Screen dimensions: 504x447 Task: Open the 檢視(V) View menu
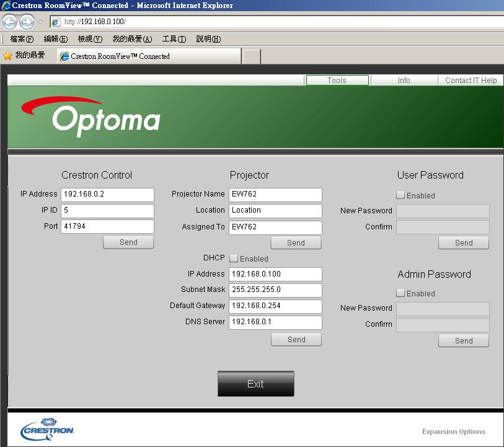pyautogui.click(x=90, y=39)
